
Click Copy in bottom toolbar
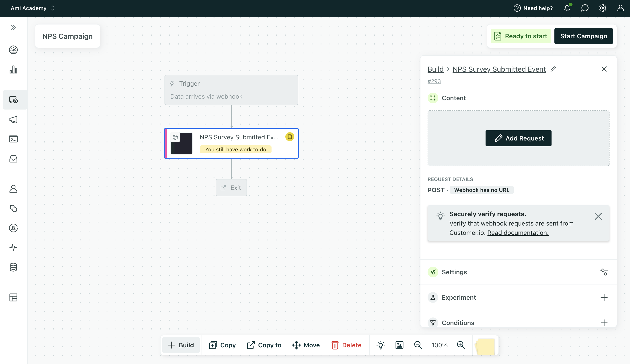[222, 345]
